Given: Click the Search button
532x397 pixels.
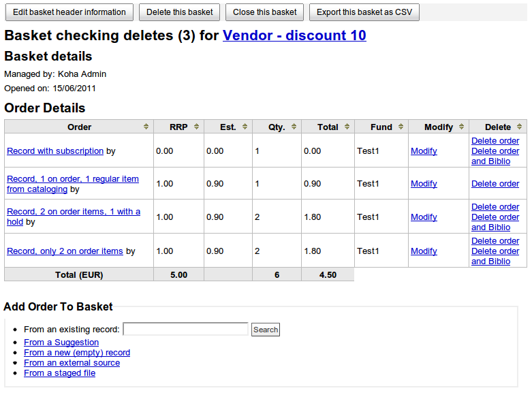Looking at the screenshot, I should coord(266,330).
